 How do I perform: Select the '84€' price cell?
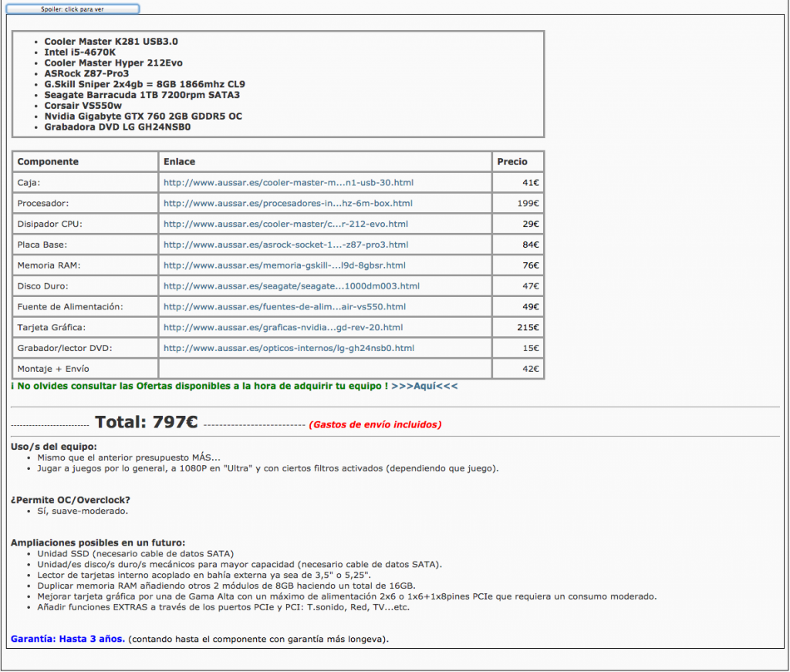[x=518, y=245]
